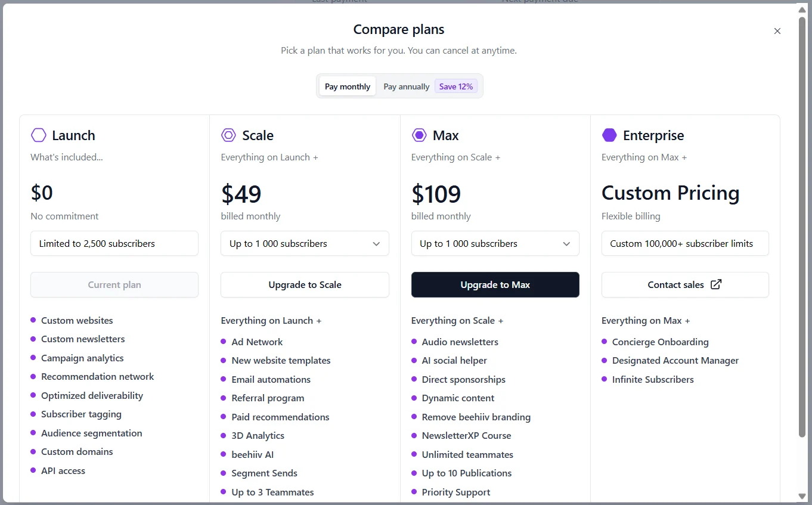Screen dimensions: 812x505
Task: Click the Direct sponsorships feature
Action: pyautogui.click(x=463, y=379)
